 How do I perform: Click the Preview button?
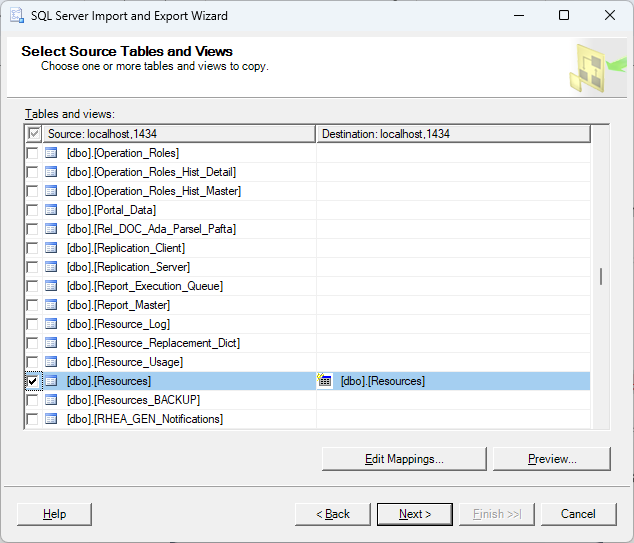(x=552, y=459)
